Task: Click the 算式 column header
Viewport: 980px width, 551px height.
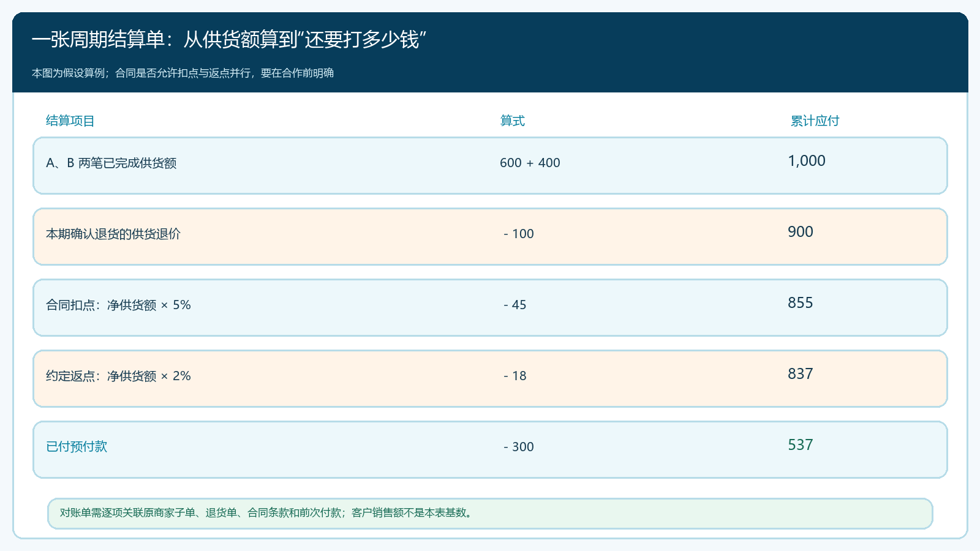Action: [512, 121]
